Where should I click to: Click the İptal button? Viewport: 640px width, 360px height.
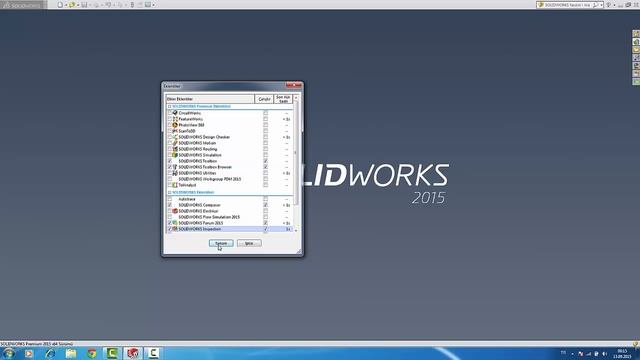(x=249, y=243)
